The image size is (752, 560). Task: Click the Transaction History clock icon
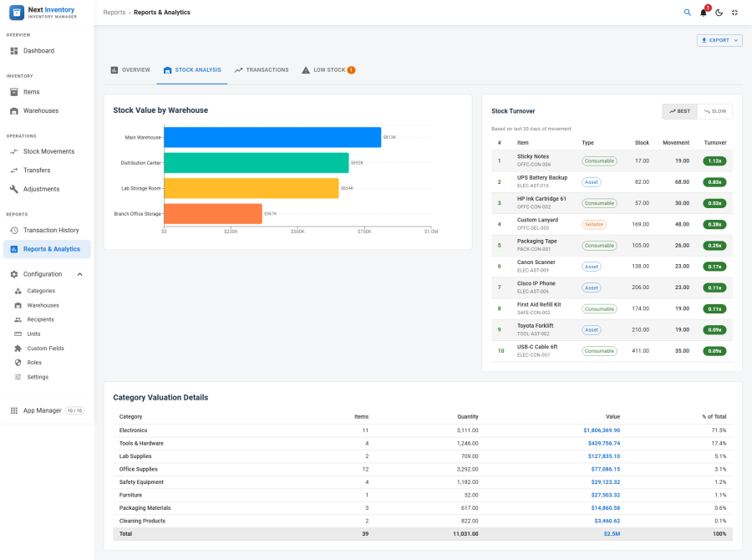tap(14, 231)
